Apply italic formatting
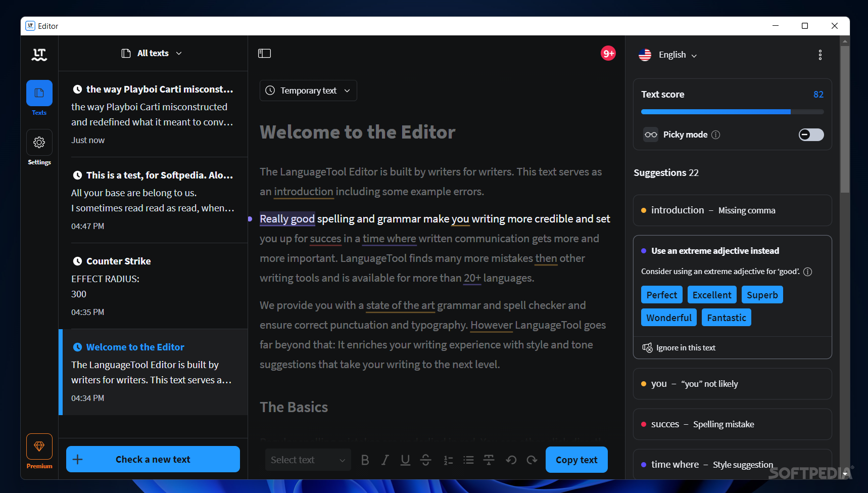Screen dimensions: 868x493 click(385, 460)
